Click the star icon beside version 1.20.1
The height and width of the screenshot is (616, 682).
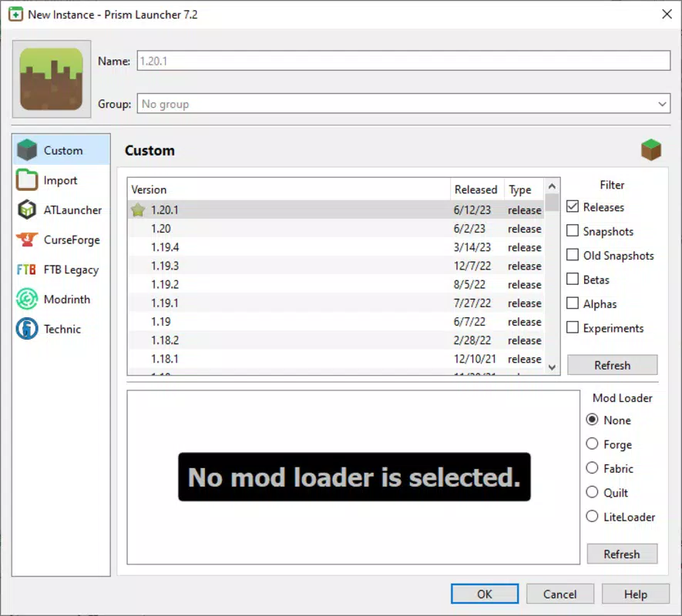(x=138, y=210)
